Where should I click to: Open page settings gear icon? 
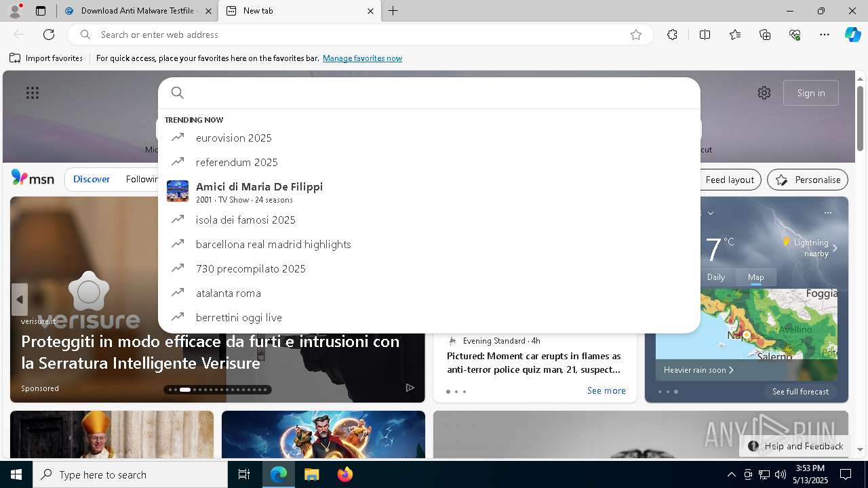coord(764,93)
